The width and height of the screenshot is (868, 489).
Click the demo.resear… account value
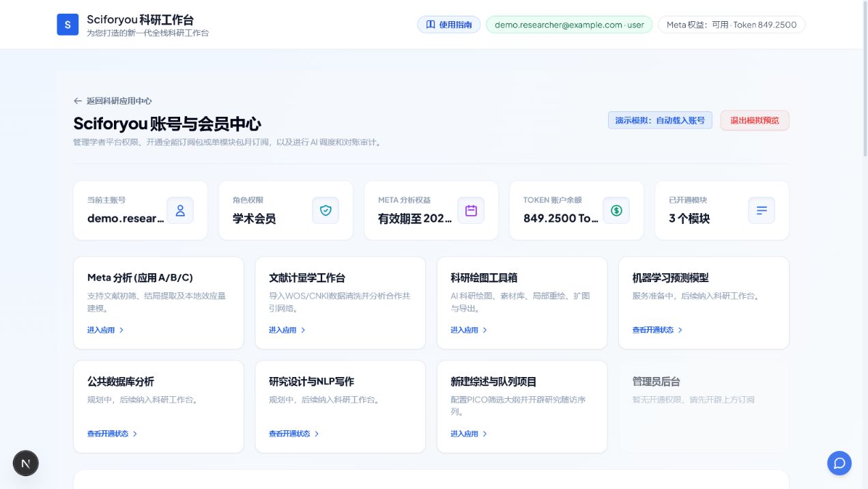pos(126,219)
